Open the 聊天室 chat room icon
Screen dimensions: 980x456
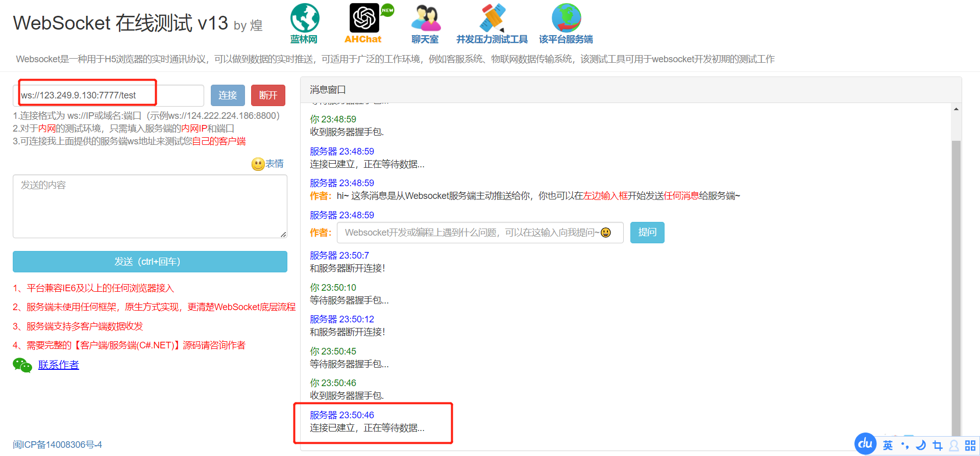coord(426,18)
